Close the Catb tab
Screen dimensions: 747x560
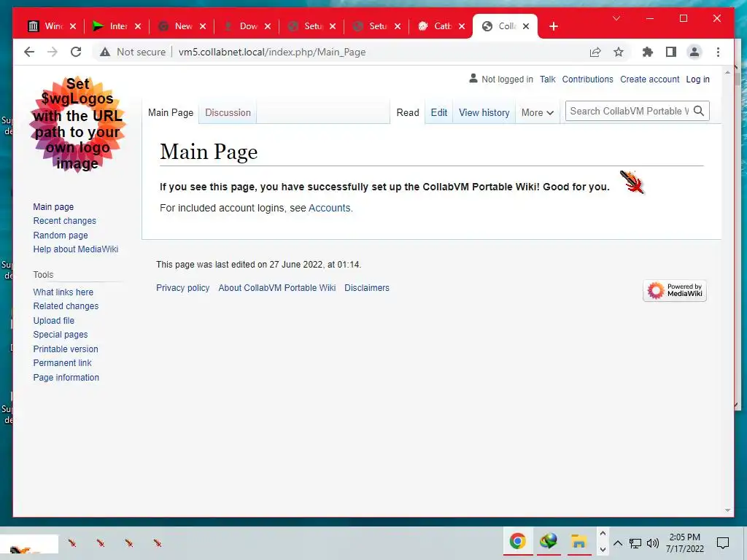462,26
